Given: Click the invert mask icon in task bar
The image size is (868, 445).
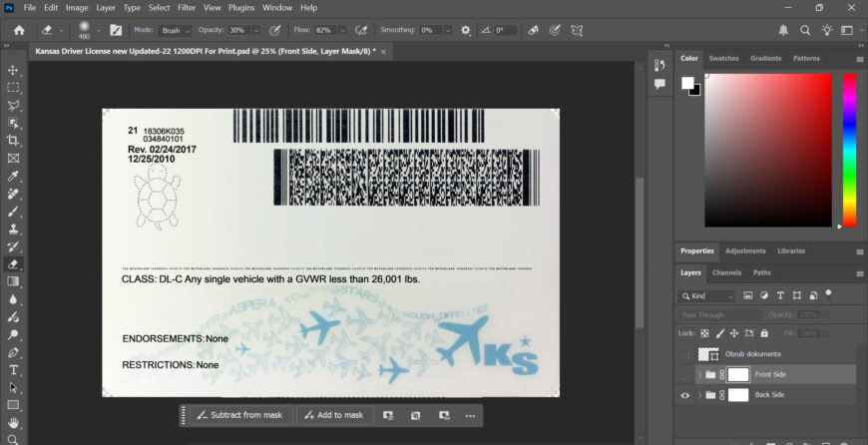Looking at the screenshot, I should point(416,416).
